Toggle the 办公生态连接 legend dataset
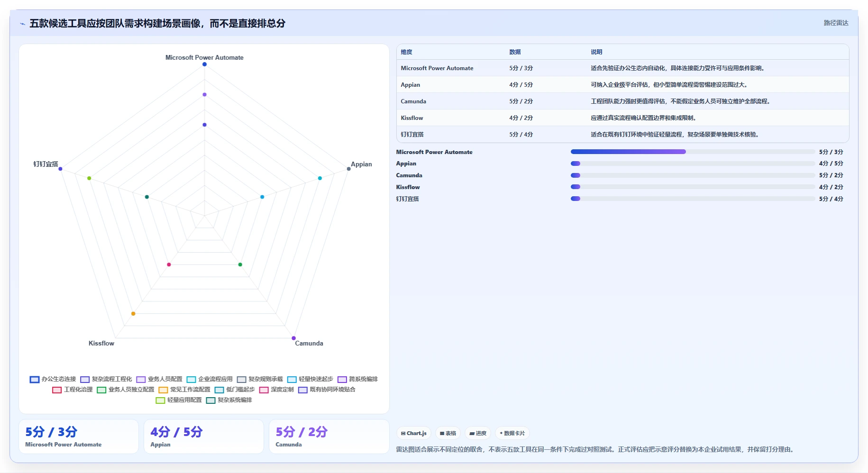The height and width of the screenshot is (473, 868). (53, 379)
